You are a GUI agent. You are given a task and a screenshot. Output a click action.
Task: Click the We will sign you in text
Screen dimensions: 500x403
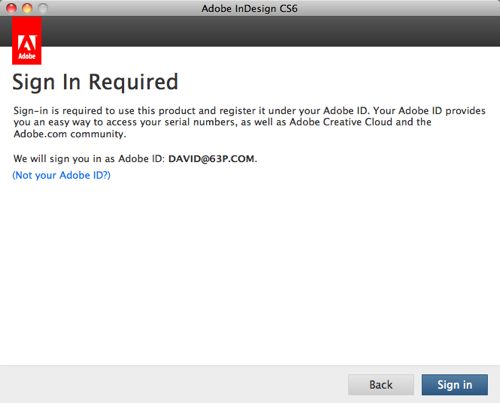pyautogui.click(x=89, y=159)
